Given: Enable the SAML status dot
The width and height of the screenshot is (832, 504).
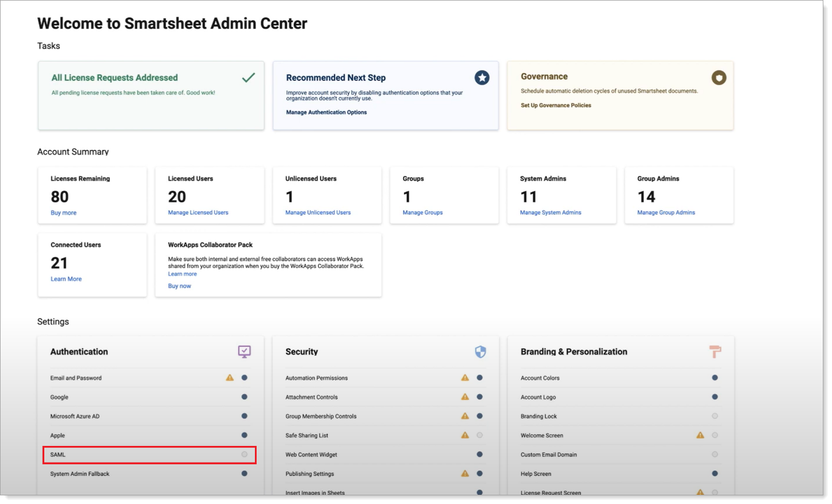Looking at the screenshot, I should tap(245, 455).
